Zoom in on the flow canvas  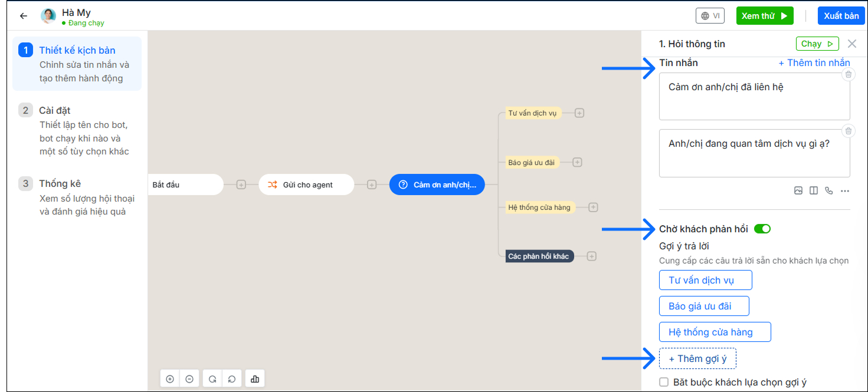click(x=170, y=379)
